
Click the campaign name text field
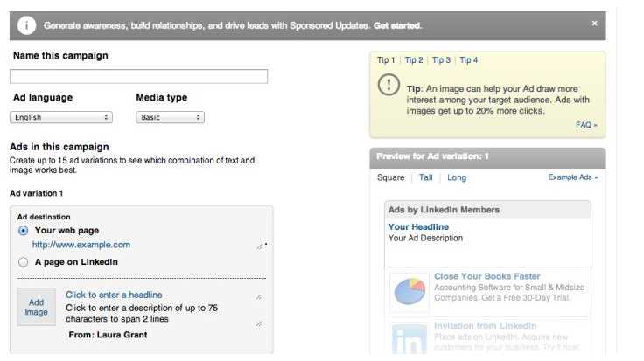tap(138, 77)
